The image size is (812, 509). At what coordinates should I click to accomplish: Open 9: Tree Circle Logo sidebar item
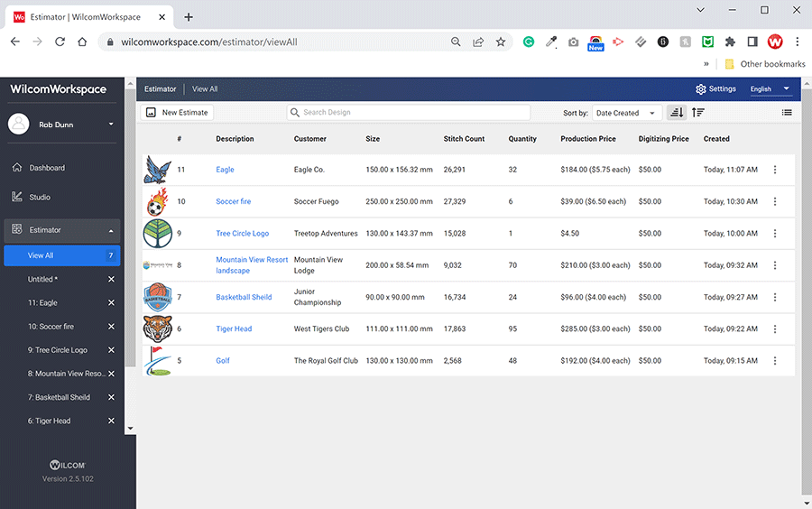(x=58, y=350)
